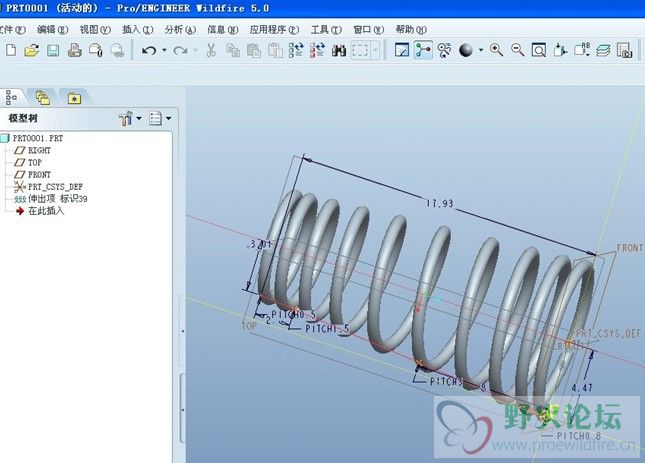Open a file with the folder icon
Image resolution: width=645 pixels, height=463 pixels.
click(32, 51)
